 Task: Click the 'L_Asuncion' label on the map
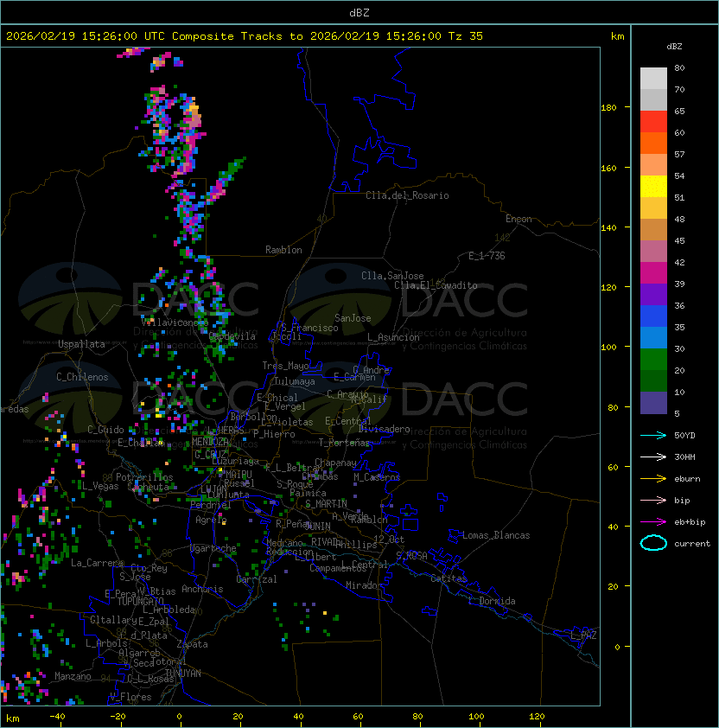tap(393, 337)
